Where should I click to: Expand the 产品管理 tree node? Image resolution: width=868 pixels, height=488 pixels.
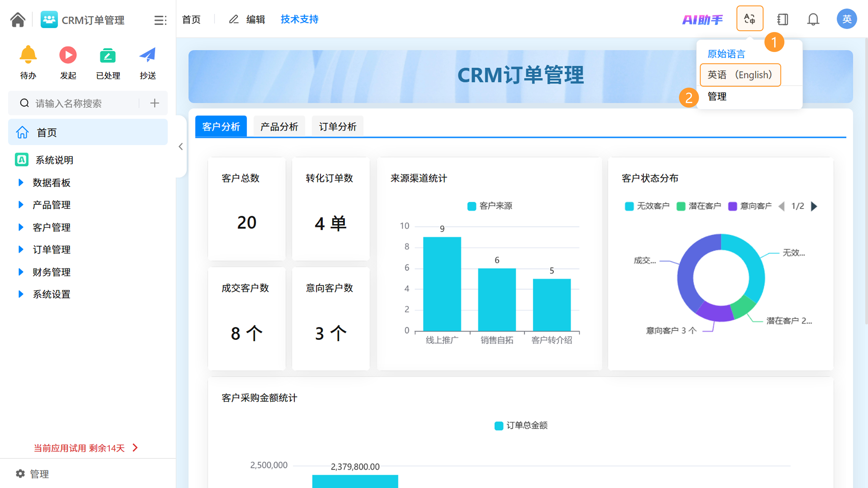(x=21, y=205)
